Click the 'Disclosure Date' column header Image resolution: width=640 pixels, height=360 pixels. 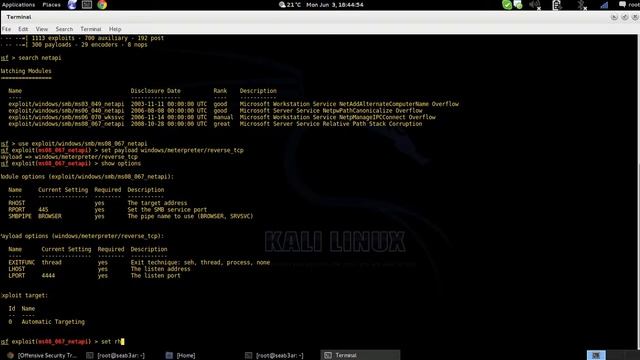[156, 91]
